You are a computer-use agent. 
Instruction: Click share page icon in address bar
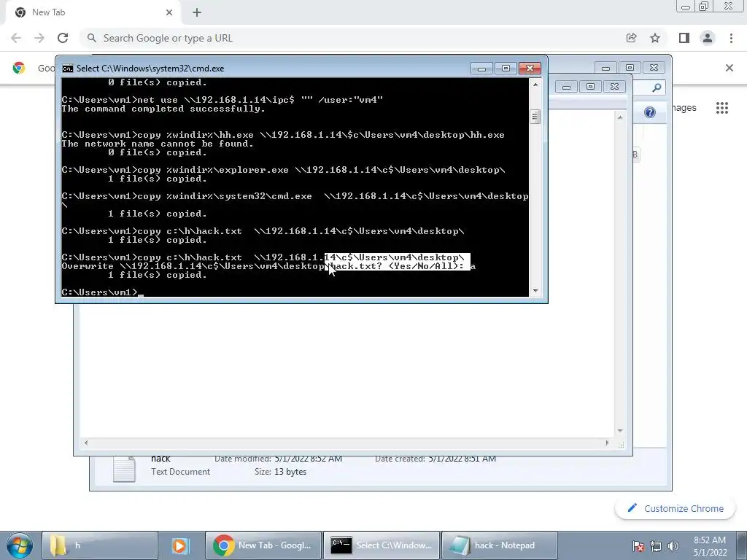tap(631, 38)
